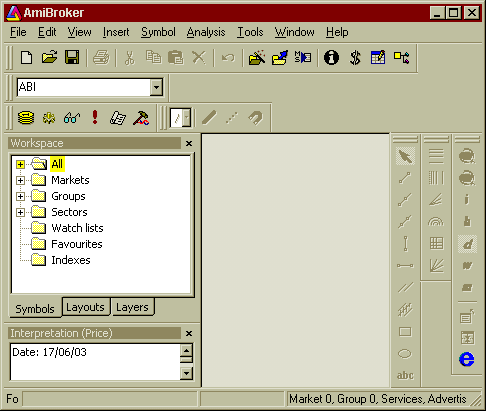Expand the Markets tree node
Screen dimensions: 486x411
20,180
